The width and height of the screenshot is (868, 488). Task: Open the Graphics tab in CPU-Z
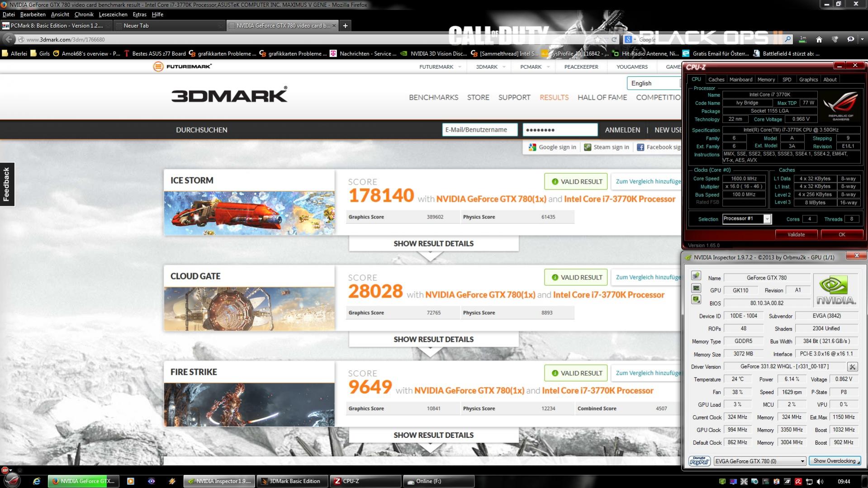[x=808, y=80]
